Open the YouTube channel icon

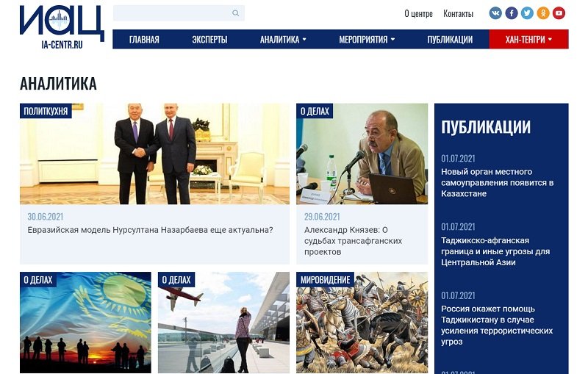click(559, 13)
